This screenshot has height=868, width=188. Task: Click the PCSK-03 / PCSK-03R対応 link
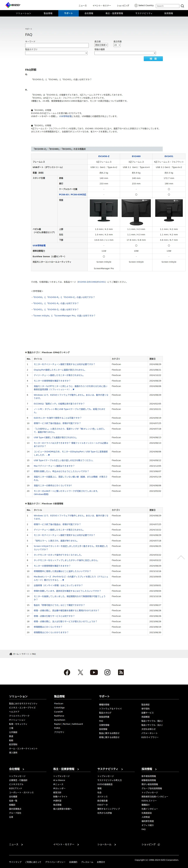(73, 194)
